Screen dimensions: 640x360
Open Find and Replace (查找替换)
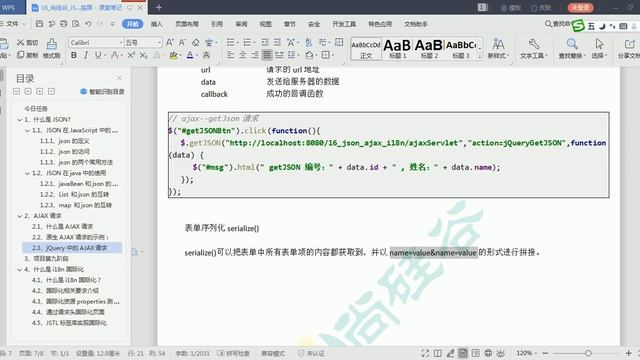(x=572, y=49)
